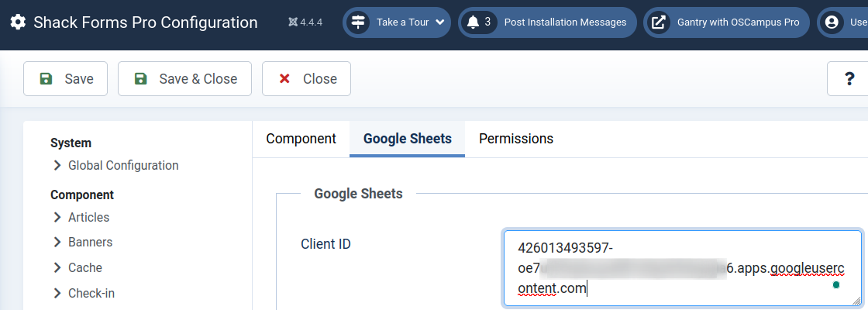Expand the Banners chevron

[x=57, y=243]
